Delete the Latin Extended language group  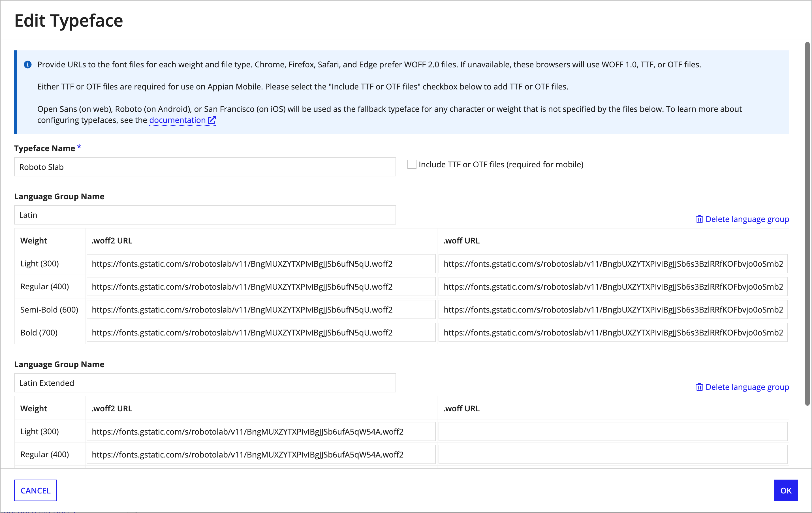point(743,387)
